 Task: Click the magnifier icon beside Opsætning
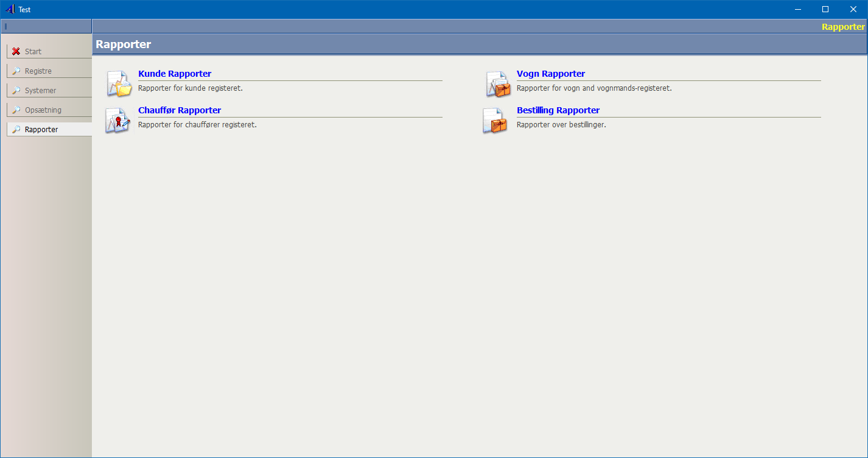[x=16, y=110]
